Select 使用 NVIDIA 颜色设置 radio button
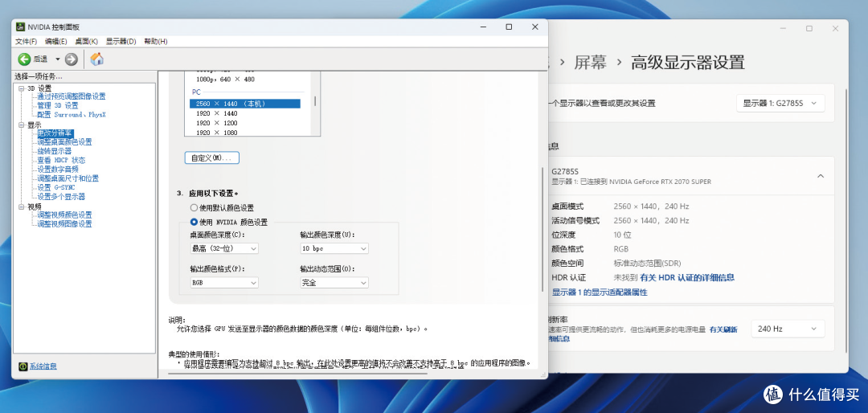Image resolution: width=868 pixels, height=413 pixels. coord(194,222)
